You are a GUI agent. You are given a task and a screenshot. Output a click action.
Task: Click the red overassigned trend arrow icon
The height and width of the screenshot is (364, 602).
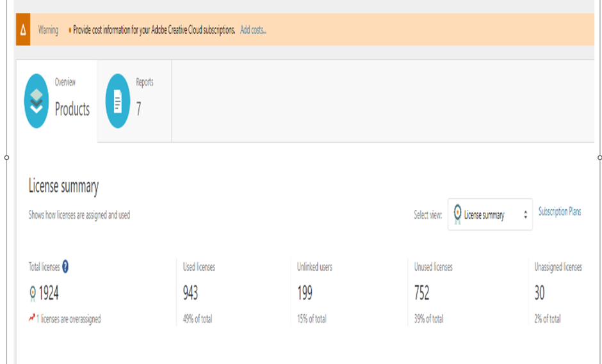click(x=32, y=317)
